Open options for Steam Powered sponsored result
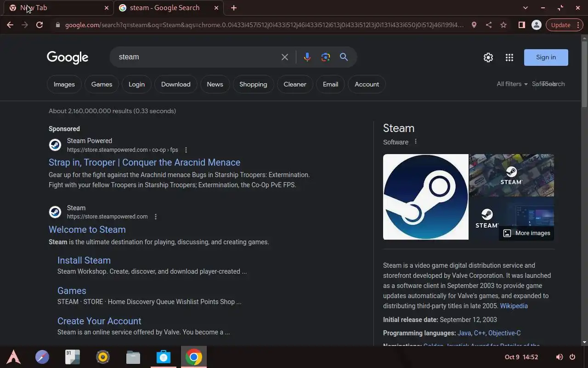The width and height of the screenshot is (588, 368). tap(186, 150)
